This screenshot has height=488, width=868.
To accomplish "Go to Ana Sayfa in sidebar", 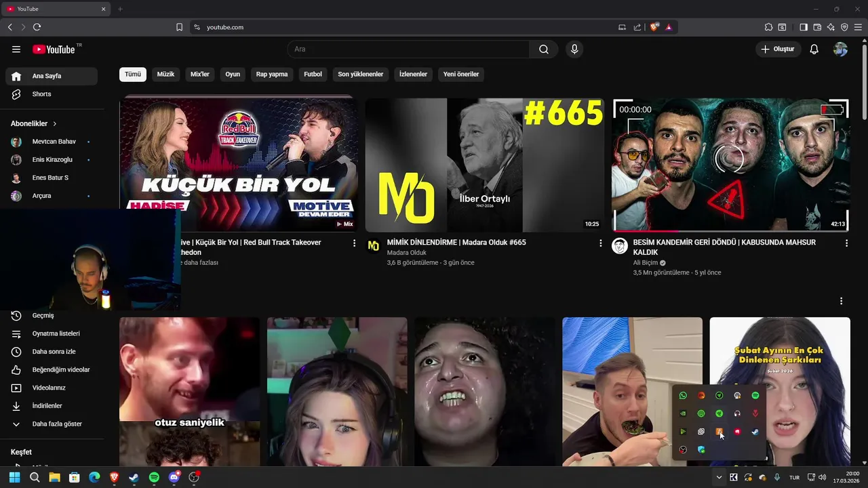I will (52, 76).
